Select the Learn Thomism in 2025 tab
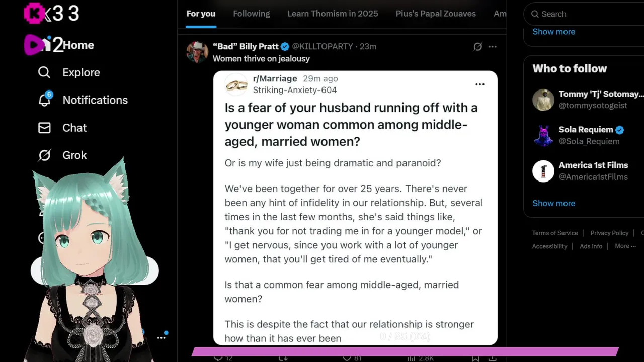 (x=333, y=14)
